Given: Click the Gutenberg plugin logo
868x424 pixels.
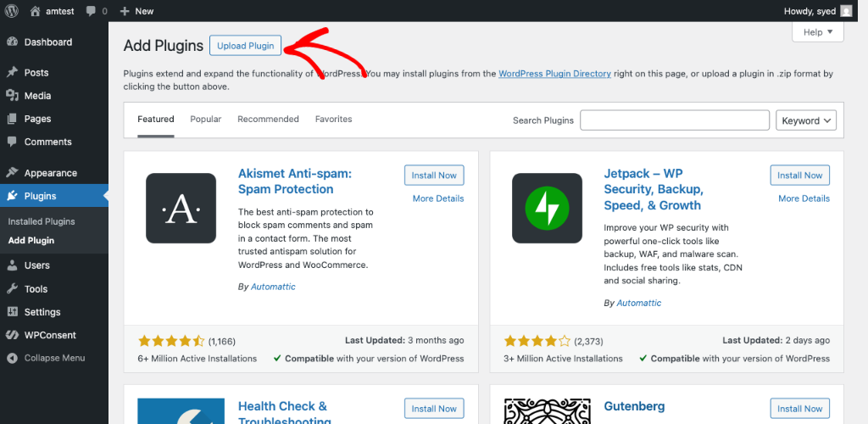Looking at the screenshot, I should coord(547,411).
